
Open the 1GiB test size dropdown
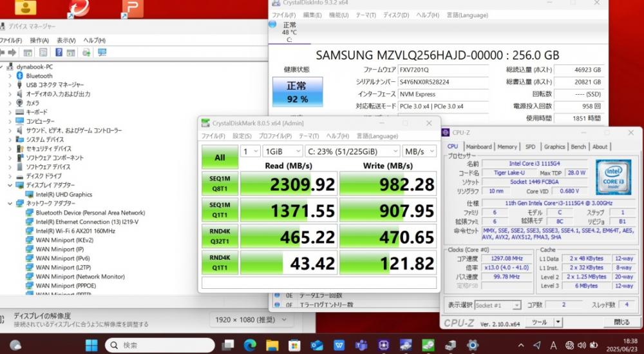click(283, 152)
